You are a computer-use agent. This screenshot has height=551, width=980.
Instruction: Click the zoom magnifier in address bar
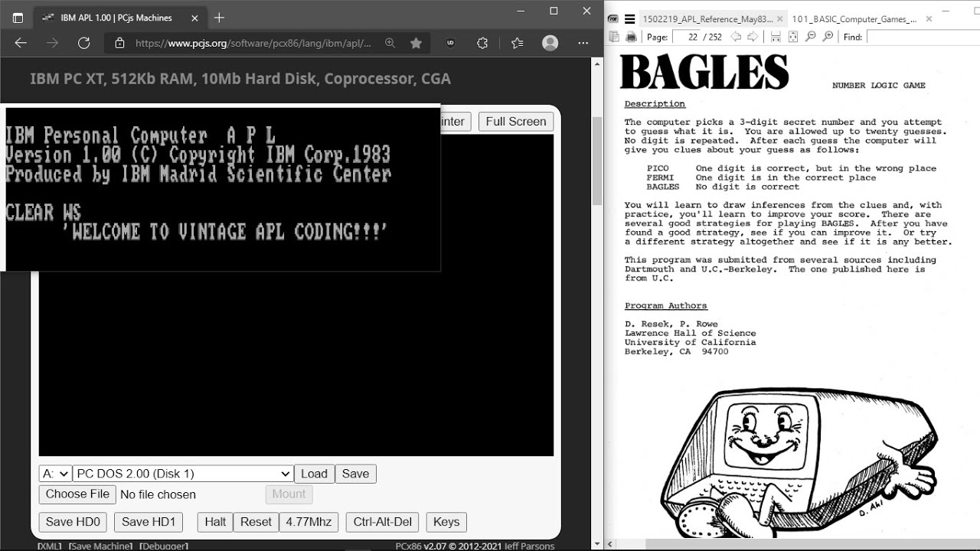coord(390,43)
